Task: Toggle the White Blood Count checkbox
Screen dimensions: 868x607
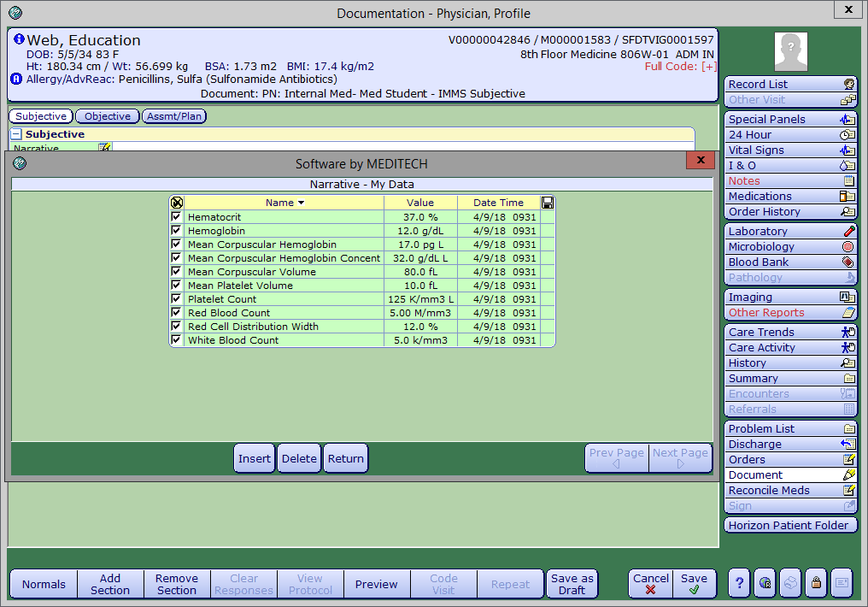Action: click(177, 340)
